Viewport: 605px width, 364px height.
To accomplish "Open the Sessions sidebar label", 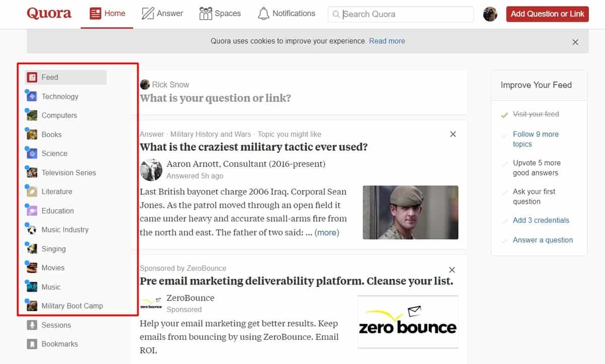I will click(x=56, y=325).
